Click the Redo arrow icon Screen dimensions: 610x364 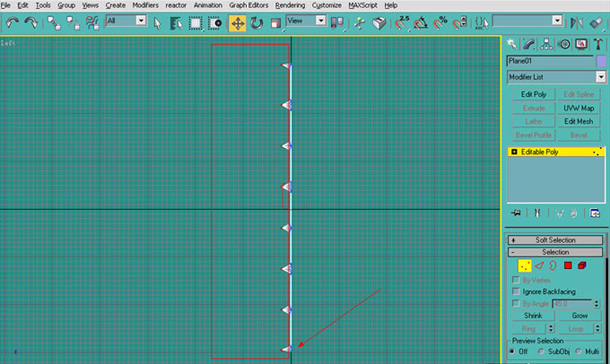point(31,23)
